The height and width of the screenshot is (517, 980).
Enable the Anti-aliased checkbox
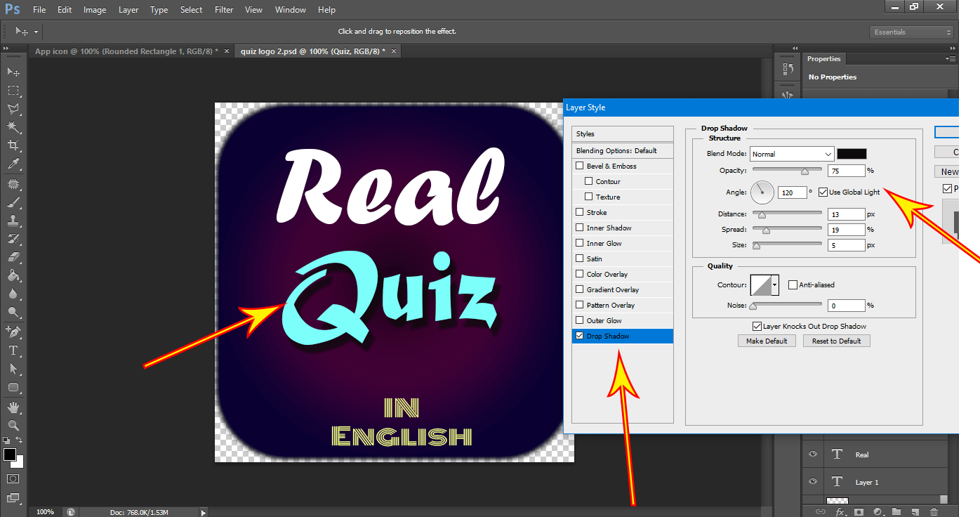793,285
